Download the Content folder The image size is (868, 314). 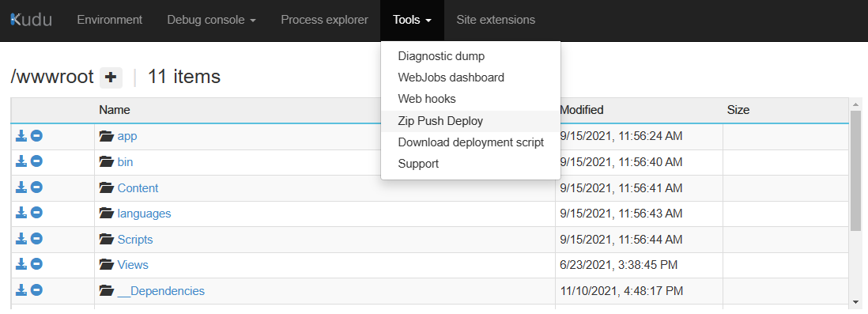click(21, 187)
